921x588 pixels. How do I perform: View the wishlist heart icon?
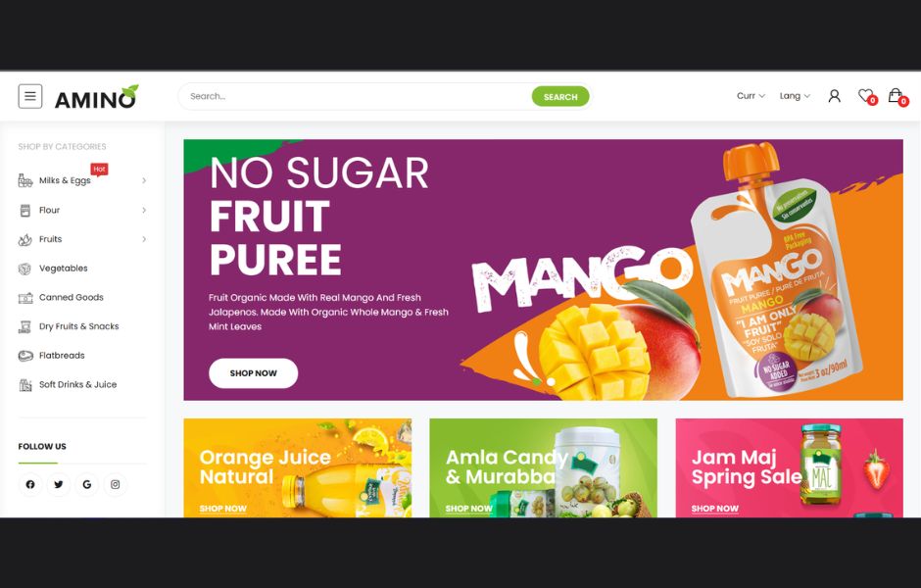866,96
